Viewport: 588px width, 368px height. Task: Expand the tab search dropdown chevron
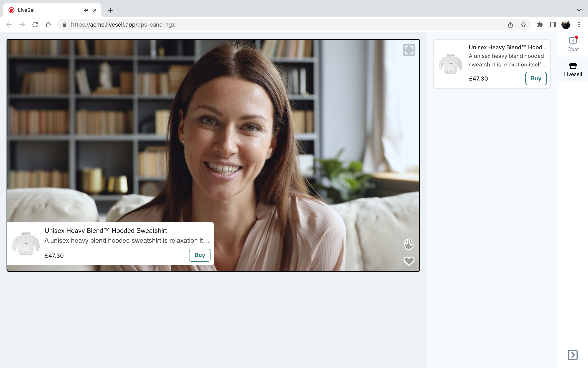579,10
